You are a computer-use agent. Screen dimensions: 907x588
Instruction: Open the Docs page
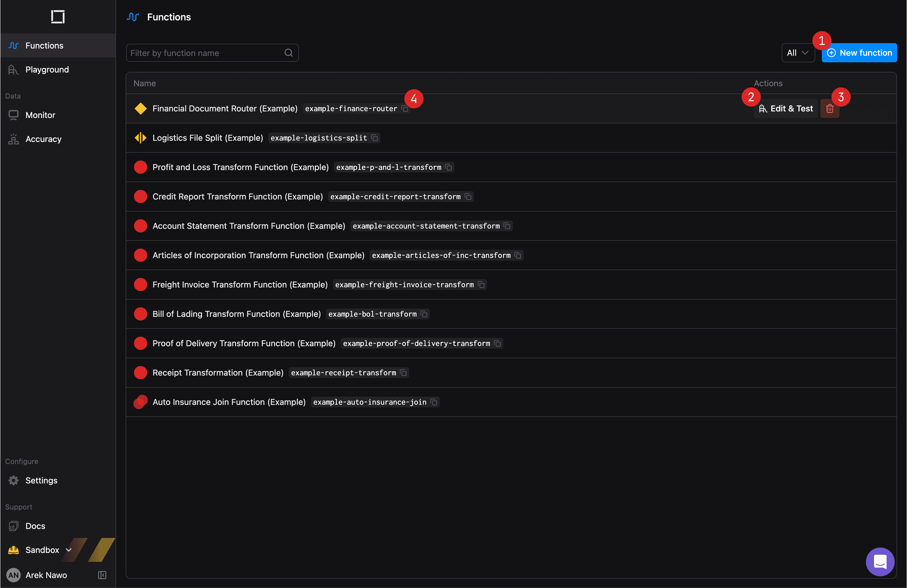tap(35, 525)
